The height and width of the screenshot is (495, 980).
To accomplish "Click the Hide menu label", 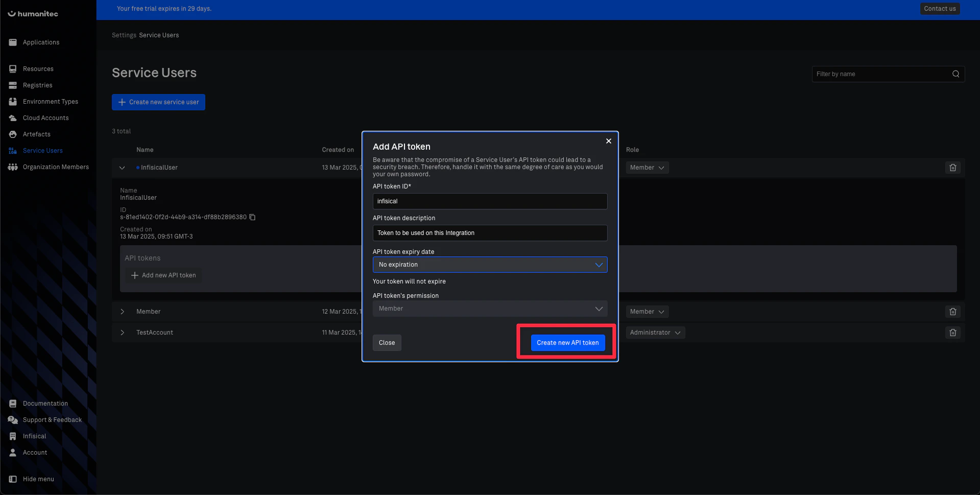I will click(x=38, y=479).
